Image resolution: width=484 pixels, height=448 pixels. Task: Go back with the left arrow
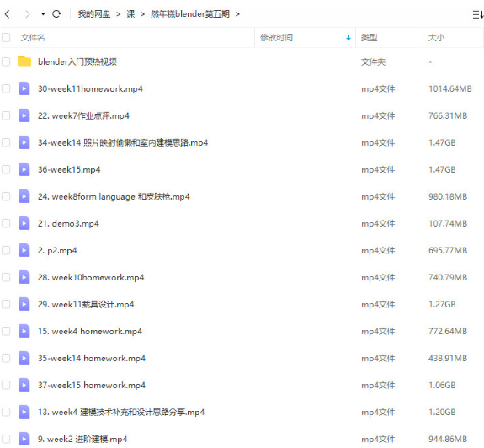(8, 14)
